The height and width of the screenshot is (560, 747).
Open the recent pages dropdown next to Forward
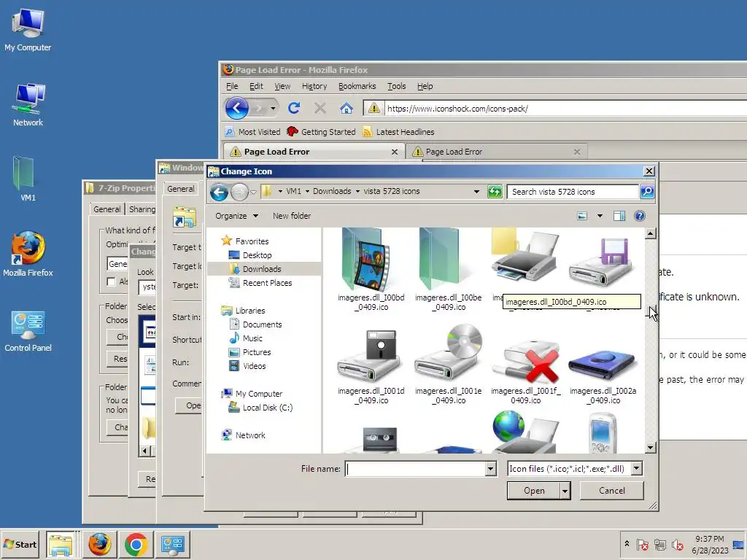(x=253, y=192)
